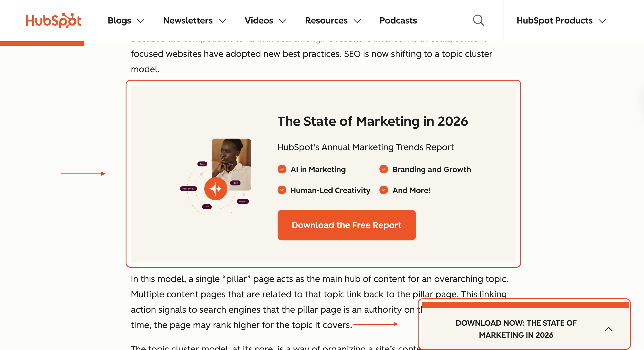
Task: Click the checkmark beside Human-Led Creativity
Action: click(x=282, y=190)
